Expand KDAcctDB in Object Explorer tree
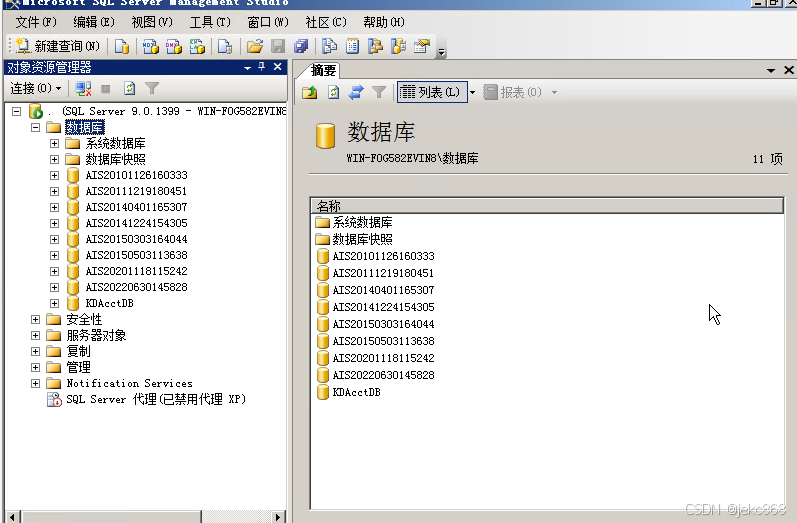The width and height of the screenshot is (797, 523). 54,303
